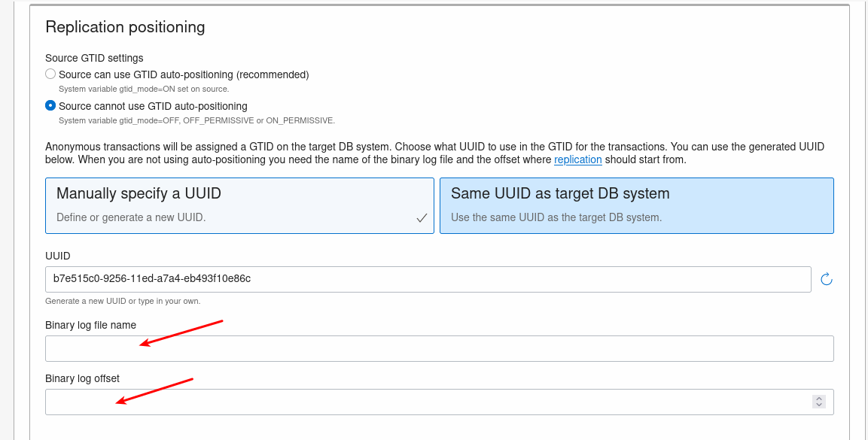
Task: Click the "Replication positioning" heading
Action: pyautogui.click(x=125, y=27)
